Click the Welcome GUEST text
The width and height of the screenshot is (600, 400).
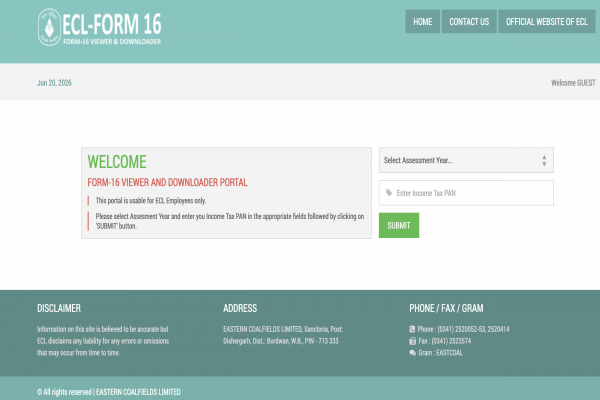(573, 83)
